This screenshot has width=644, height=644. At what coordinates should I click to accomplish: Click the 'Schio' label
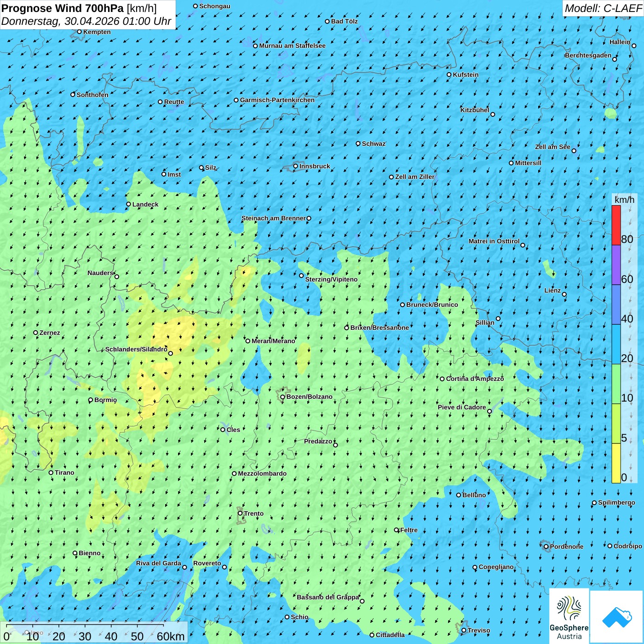point(299,617)
